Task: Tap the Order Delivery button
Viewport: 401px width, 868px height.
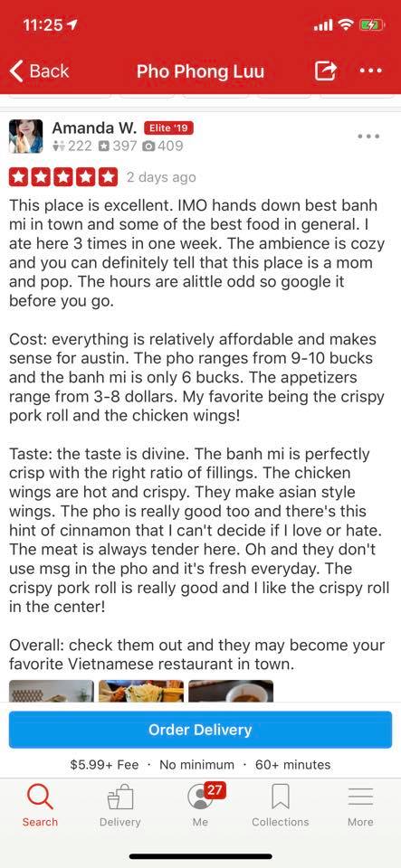Action: tap(201, 730)
